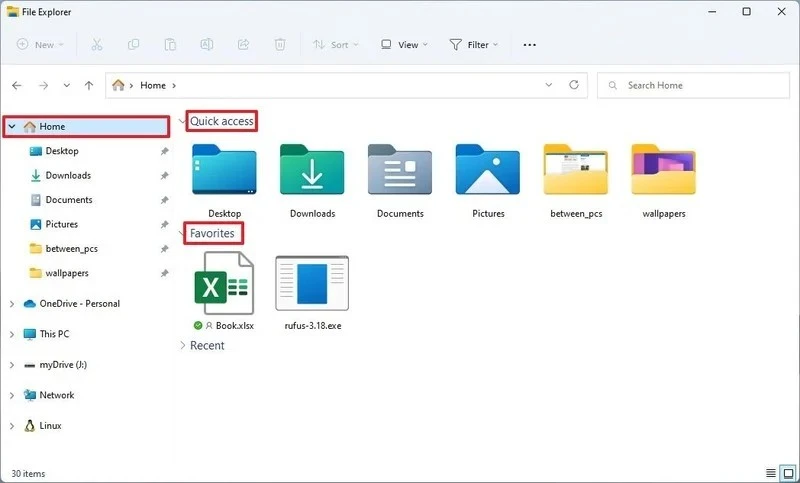800x483 pixels.
Task: Click the Share icon in toolbar
Action: pos(243,45)
